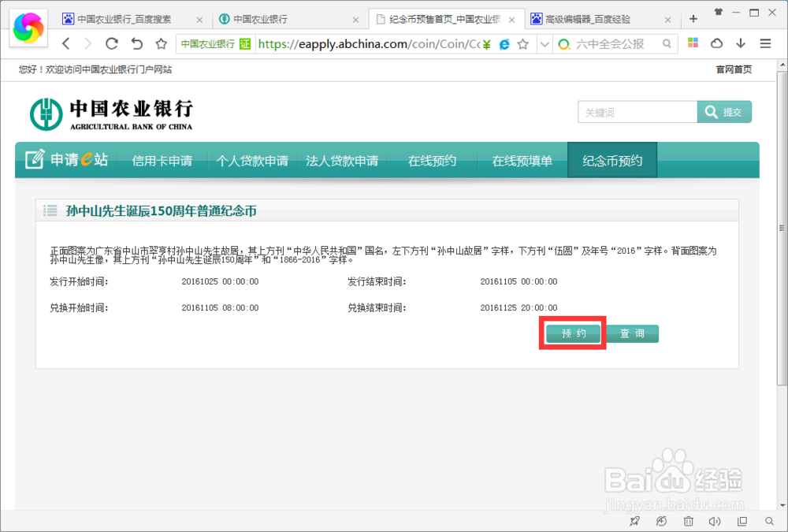The image size is (788, 532).
Task: Click the blue e compatibility mode icon
Action: coord(504,44)
